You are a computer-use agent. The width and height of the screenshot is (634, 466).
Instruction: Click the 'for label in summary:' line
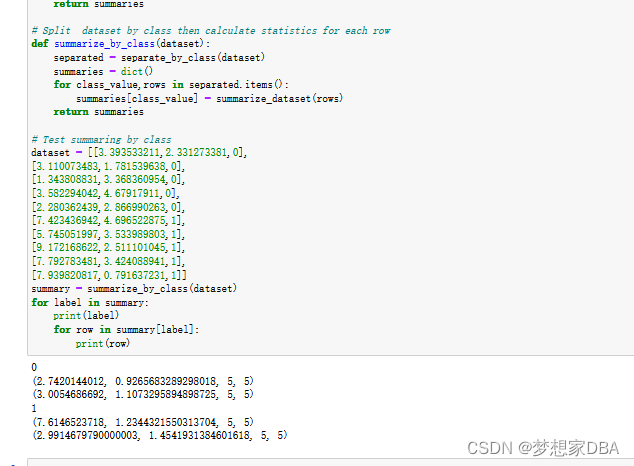90,303
